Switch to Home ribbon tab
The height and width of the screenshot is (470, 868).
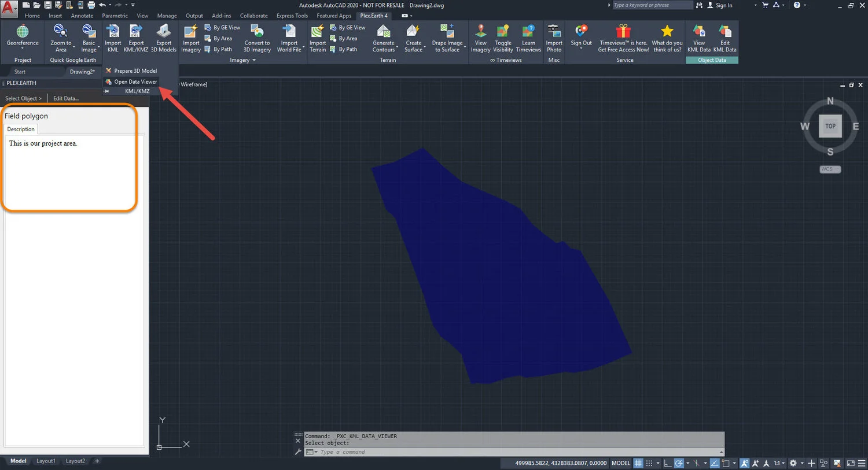tap(32, 16)
